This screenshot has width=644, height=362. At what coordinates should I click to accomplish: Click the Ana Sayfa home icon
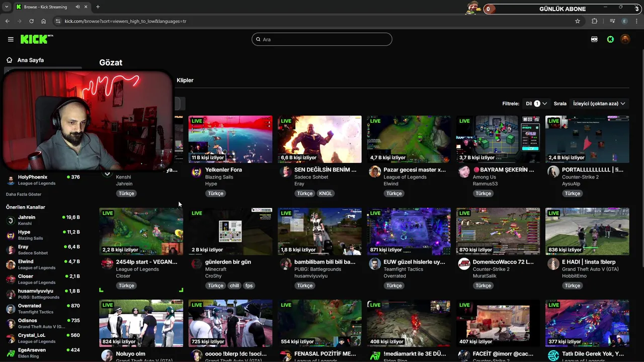[x=9, y=60]
